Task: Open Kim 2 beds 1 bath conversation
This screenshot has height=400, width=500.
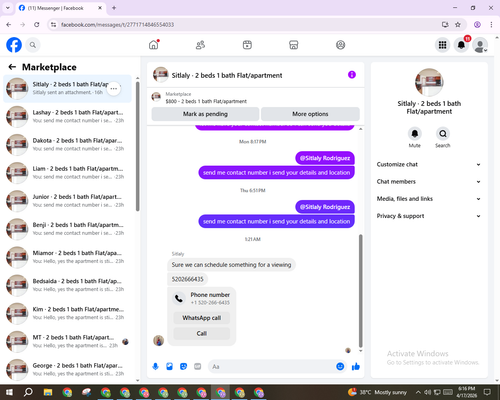Action: tap(67, 313)
